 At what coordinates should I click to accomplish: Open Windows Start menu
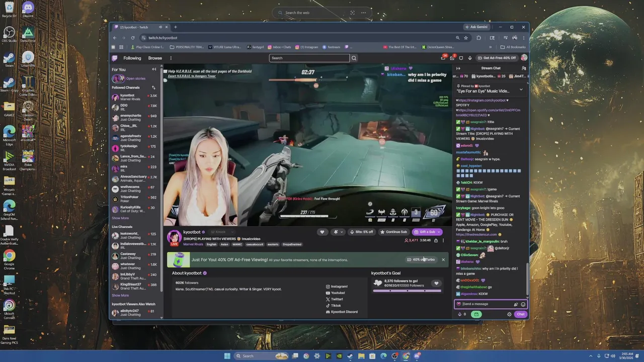(x=227, y=356)
